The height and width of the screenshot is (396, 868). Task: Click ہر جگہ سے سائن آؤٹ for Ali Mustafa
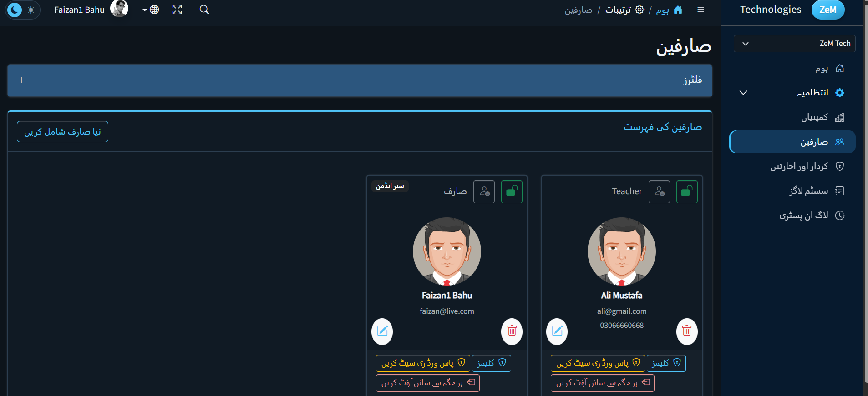pyautogui.click(x=603, y=383)
